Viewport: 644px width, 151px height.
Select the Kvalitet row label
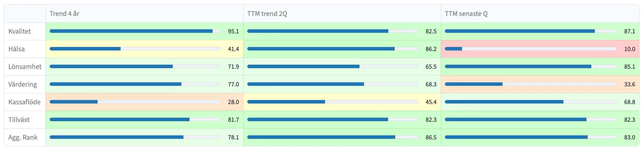(x=20, y=31)
